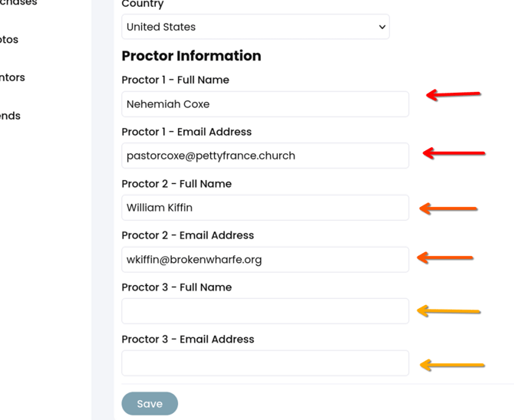Focus the Proctor 1 Email Address input
The image size is (514, 420).
[x=265, y=156]
